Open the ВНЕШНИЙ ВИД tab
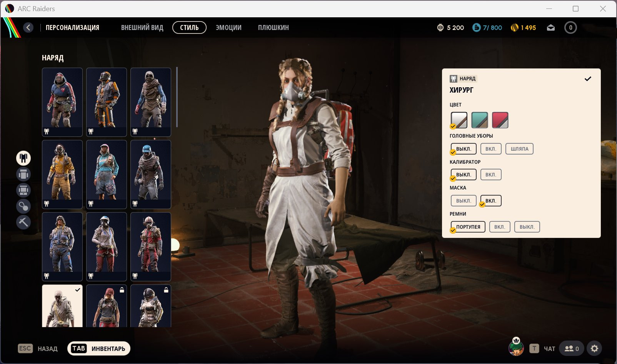 click(x=142, y=28)
